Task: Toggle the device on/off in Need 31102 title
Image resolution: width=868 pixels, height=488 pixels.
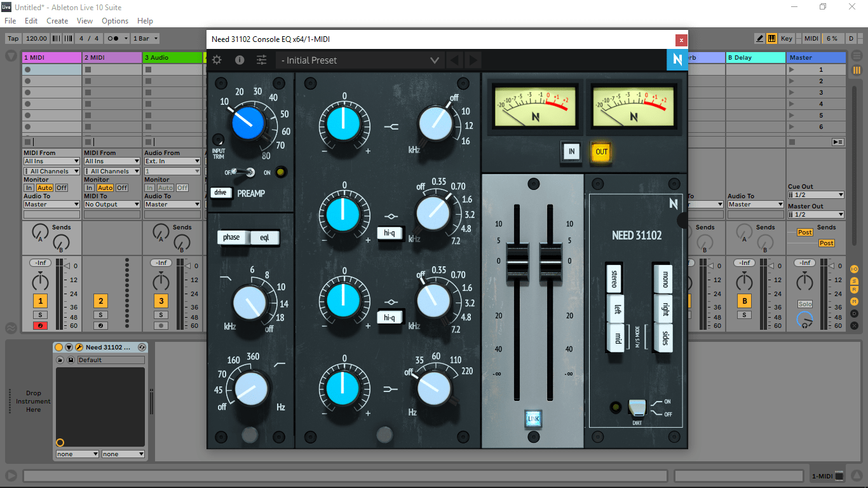Action: (x=59, y=348)
